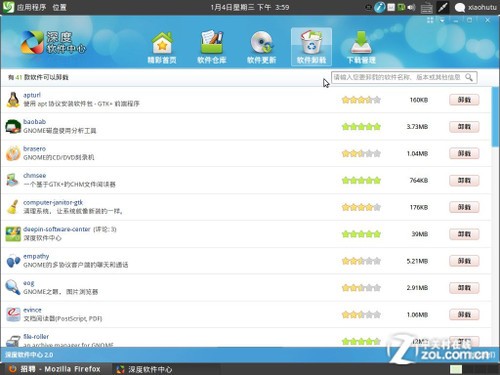Screen dimensions: 500x375
Task: Click the volume speaker tray icon
Action: [412, 7]
